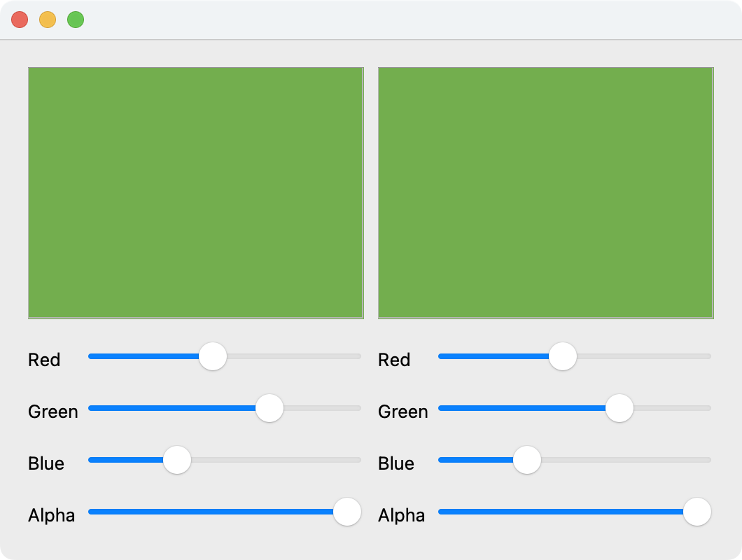Click the blue filled part of right Alpha track
This screenshot has width=742, height=560.
pyautogui.click(x=561, y=512)
